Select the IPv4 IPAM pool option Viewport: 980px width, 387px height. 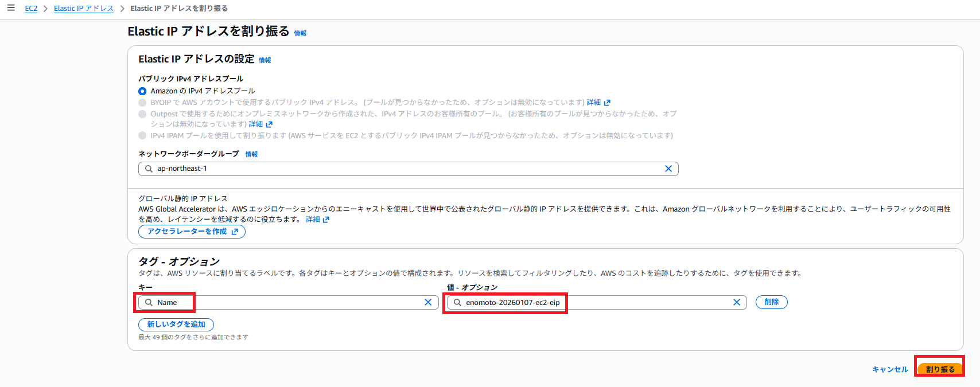pos(142,135)
